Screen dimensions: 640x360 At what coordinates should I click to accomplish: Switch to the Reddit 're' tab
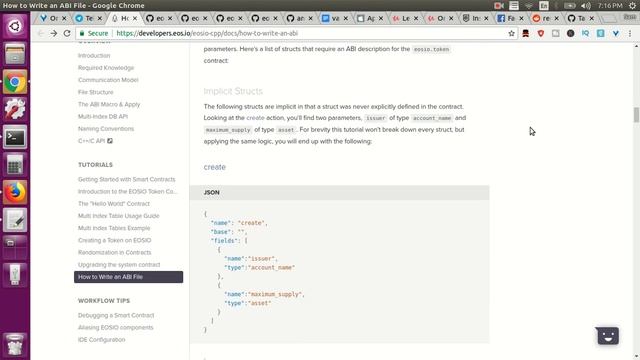[x=546, y=18]
